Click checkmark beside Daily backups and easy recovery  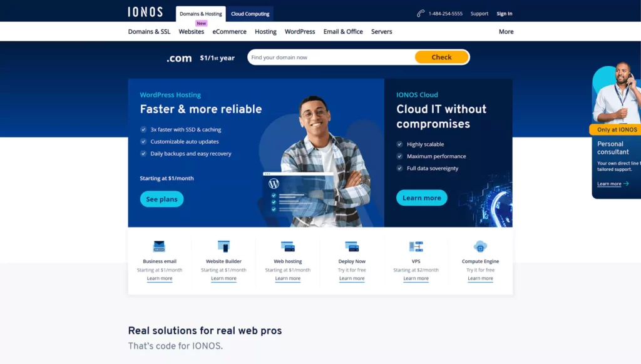[143, 154]
